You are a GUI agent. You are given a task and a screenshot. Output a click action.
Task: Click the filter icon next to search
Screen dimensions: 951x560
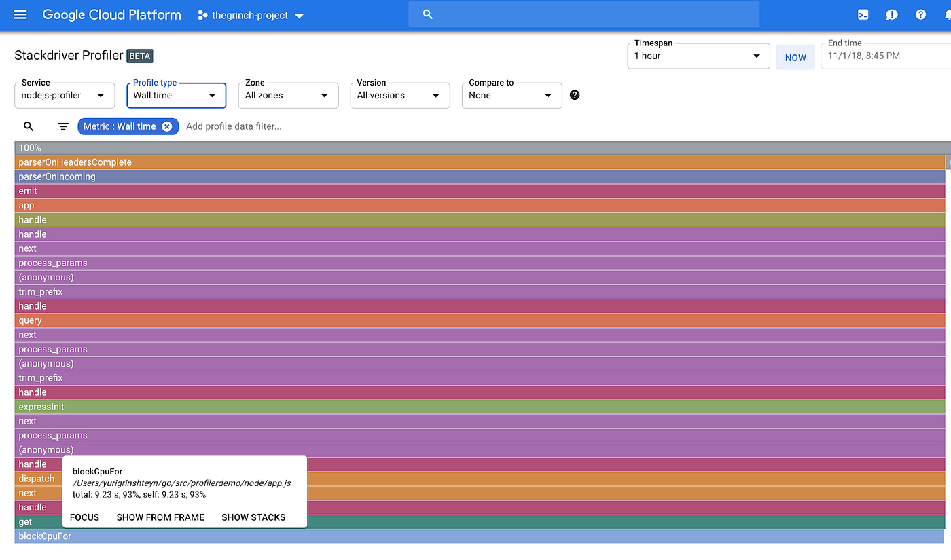(x=62, y=126)
